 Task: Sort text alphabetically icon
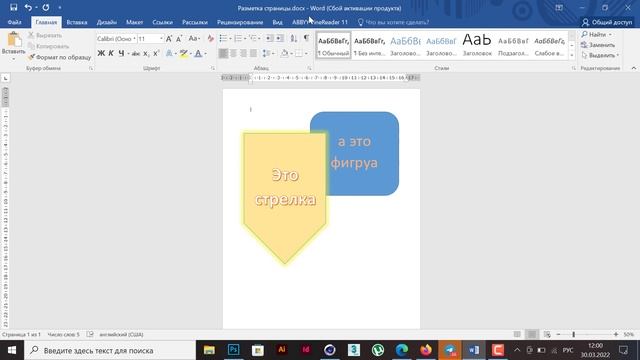click(x=293, y=38)
